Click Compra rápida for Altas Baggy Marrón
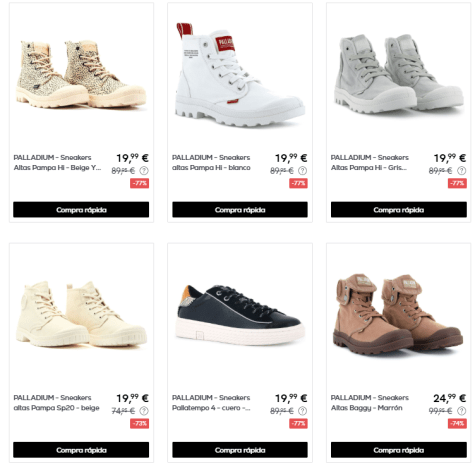Viewport: 475px width, 464px height. tap(399, 450)
